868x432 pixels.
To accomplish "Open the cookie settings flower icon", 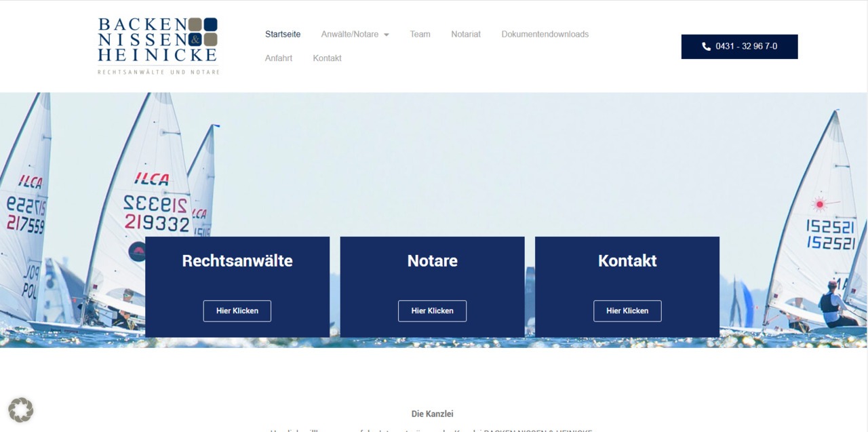I will point(21,410).
